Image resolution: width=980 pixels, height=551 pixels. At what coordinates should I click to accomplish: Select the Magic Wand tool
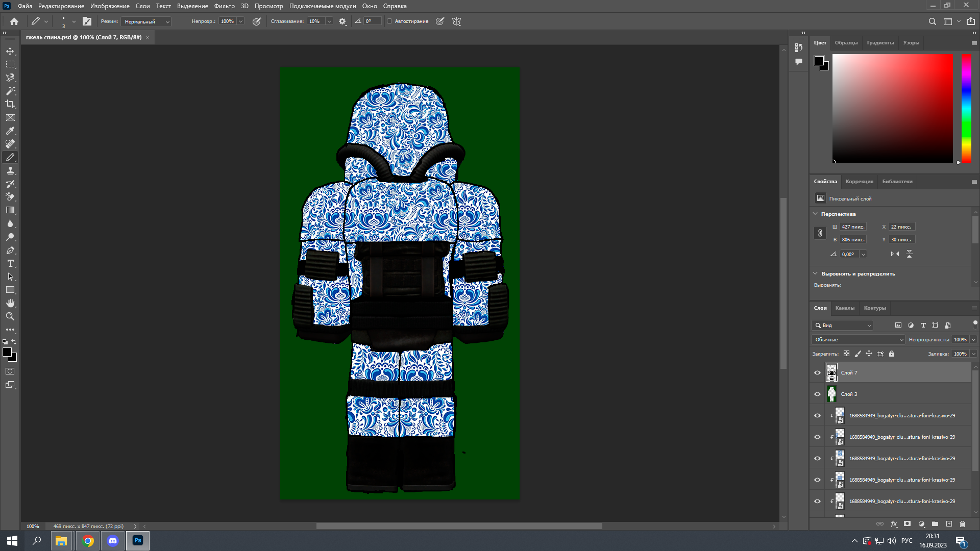(10, 91)
